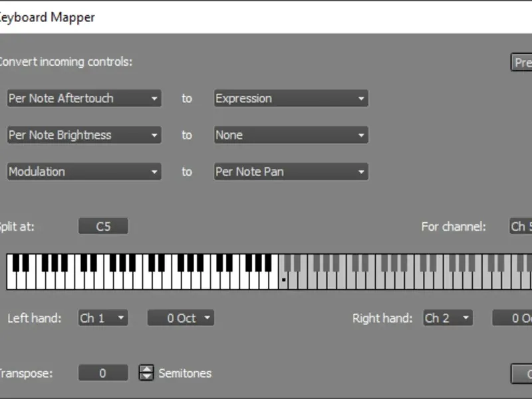Screen dimensions: 532x399
Task: Open the Modulation source dropdown
Action: coord(84,172)
